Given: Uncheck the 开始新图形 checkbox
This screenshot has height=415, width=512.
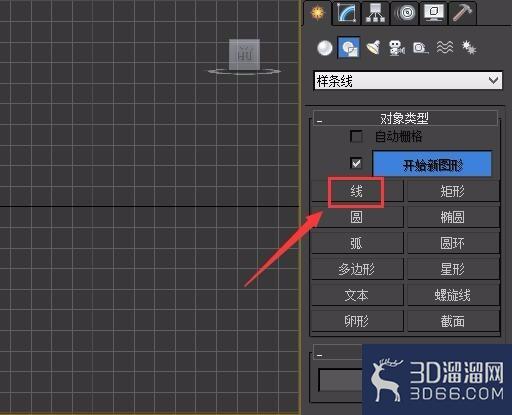Looking at the screenshot, I should pos(356,163).
